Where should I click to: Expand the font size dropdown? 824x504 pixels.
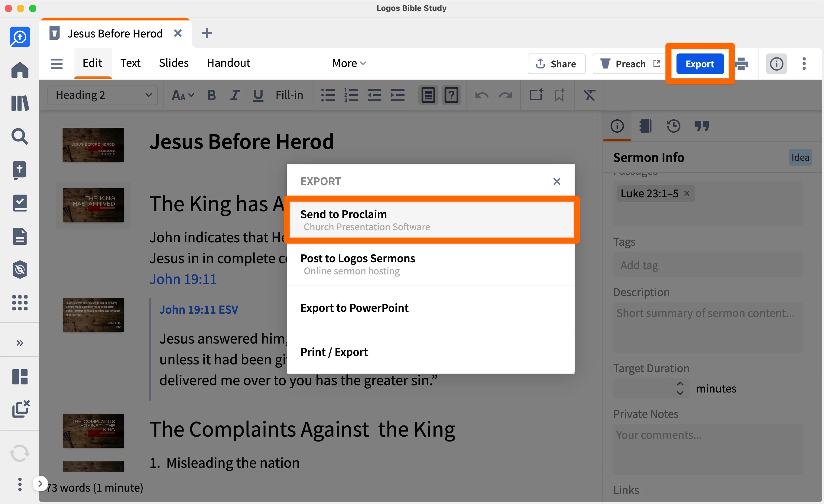183,95
